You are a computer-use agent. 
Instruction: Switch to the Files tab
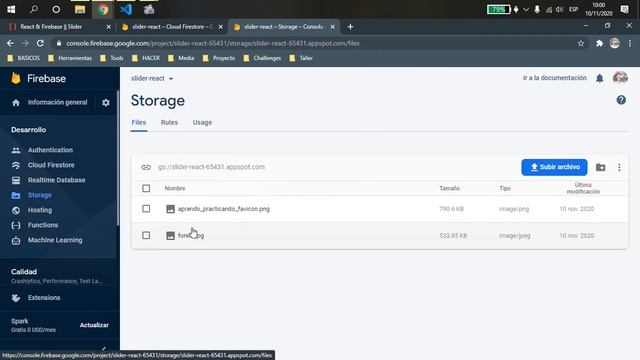tap(139, 122)
